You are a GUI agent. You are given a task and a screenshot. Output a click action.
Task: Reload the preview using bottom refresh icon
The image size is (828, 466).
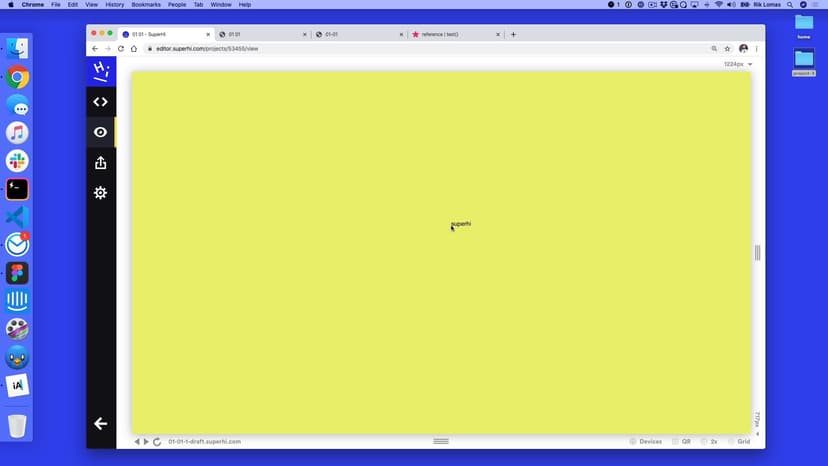(x=157, y=441)
